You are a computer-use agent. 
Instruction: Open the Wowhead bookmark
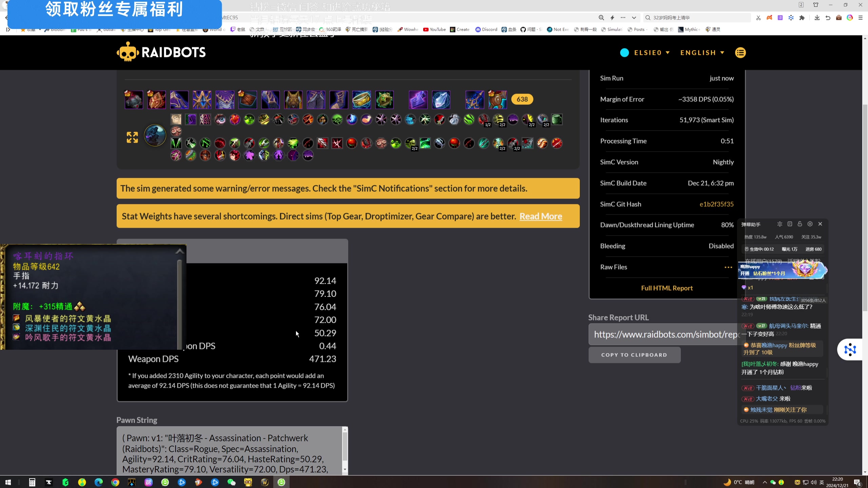click(408, 29)
